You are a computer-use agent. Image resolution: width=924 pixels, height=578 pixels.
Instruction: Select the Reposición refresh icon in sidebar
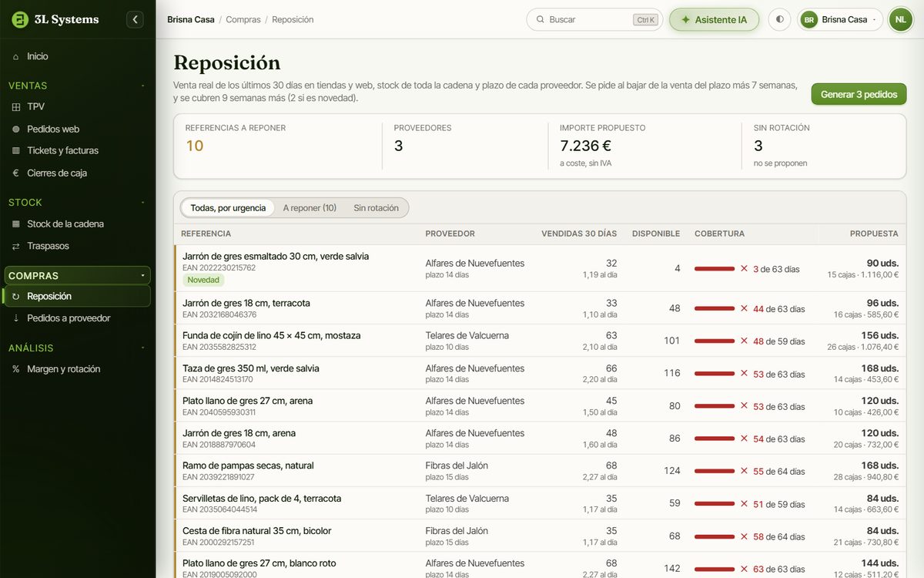(16, 296)
